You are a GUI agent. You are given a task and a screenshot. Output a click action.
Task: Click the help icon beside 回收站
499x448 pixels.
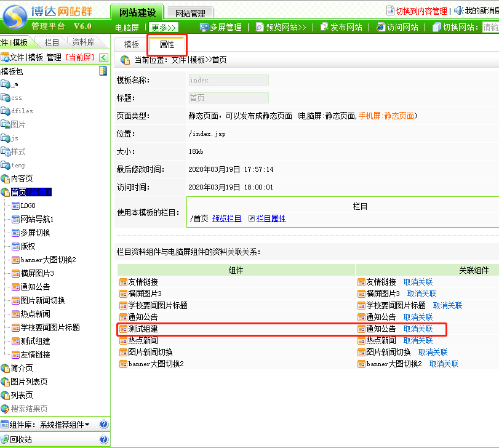pyautogui.click(x=103, y=439)
